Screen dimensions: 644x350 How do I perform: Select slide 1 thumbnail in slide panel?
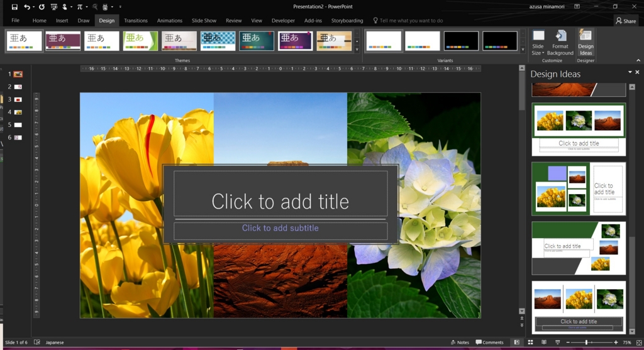point(18,74)
